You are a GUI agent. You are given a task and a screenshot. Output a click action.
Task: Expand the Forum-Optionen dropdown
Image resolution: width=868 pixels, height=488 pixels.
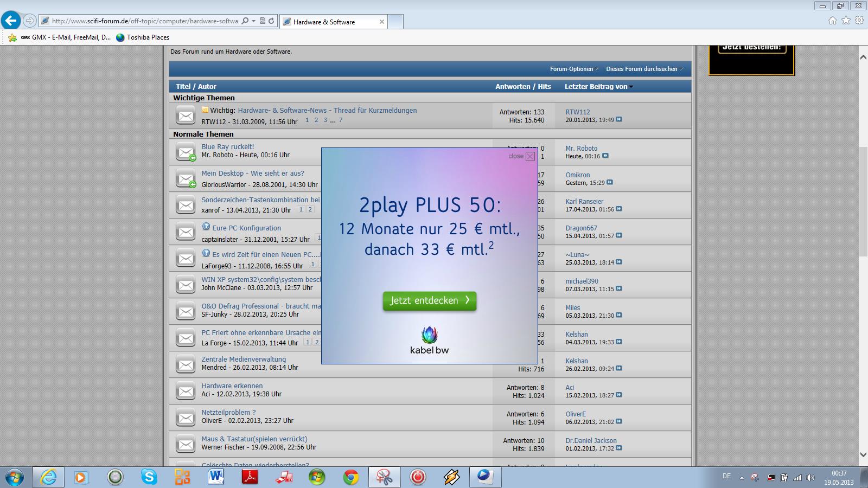(573, 69)
